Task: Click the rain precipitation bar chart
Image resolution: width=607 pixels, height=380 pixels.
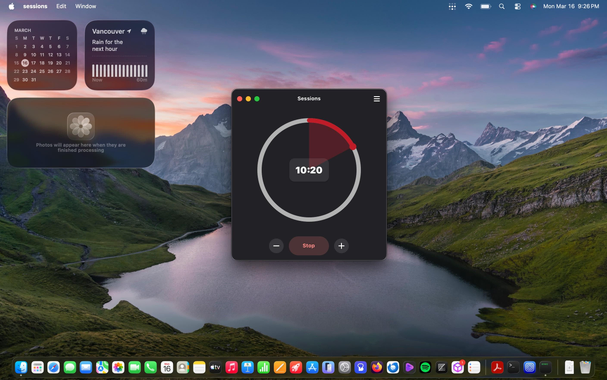Action: [x=120, y=71]
